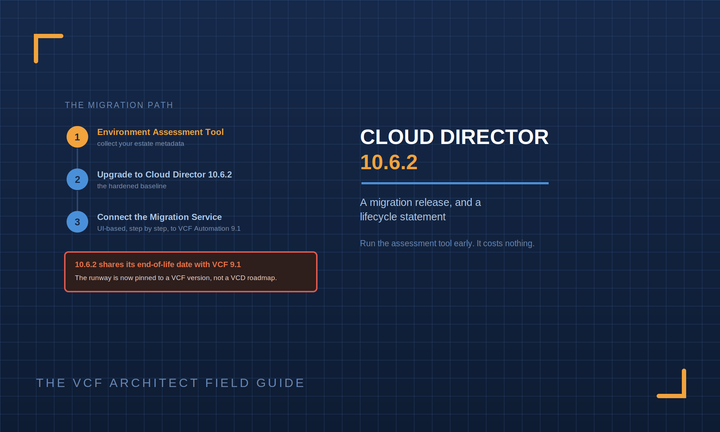720x432 pixels.
Task: Click 'A migration release, and a lifecycle statement'
Action: [x=421, y=209]
